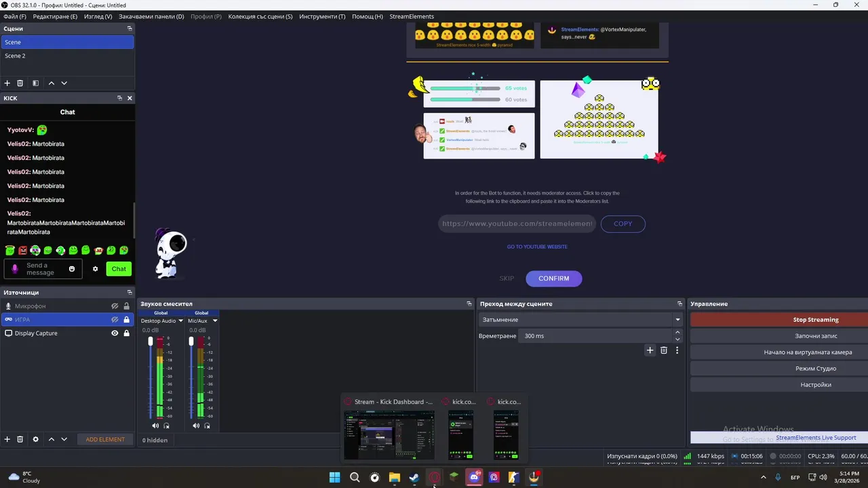The height and width of the screenshot is (488, 868).
Task: Remove scene transition with trash icon
Action: 664,350
